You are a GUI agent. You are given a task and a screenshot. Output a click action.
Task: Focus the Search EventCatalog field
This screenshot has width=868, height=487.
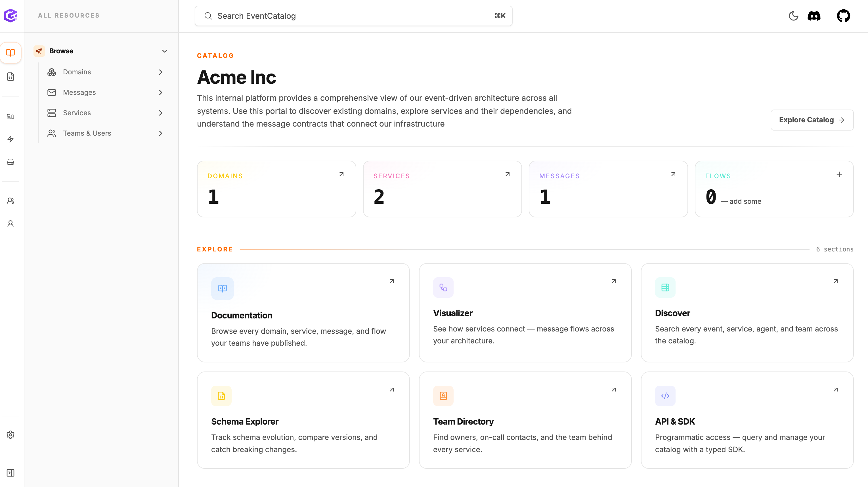[x=353, y=16]
